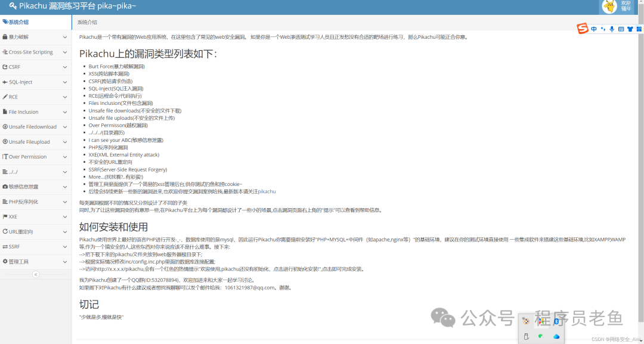Click list item 不安全的URL重定向
The width and height of the screenshot is (644, 344).
pyautogui.click(x=110, y=162)
